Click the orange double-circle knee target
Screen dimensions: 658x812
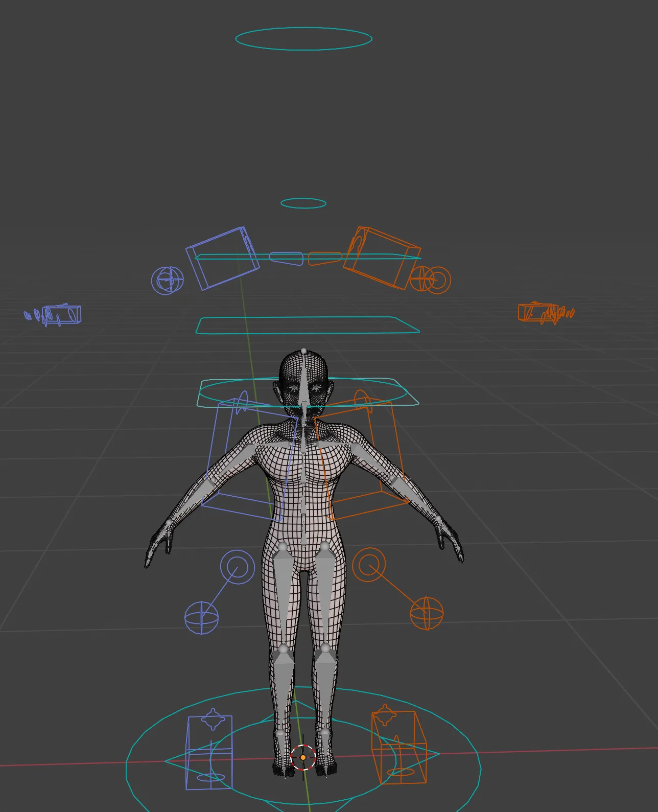pyautogui.click(x=369, y=565)
